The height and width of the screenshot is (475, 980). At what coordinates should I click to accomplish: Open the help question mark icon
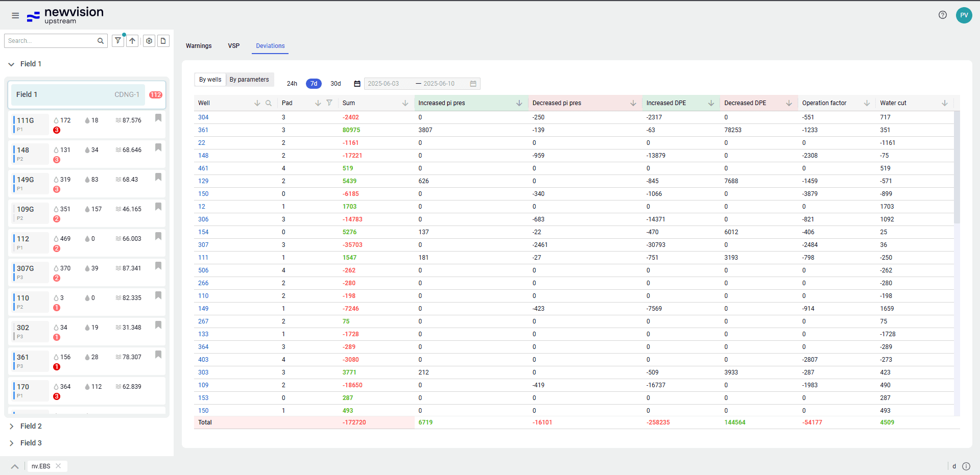(943, 15)
